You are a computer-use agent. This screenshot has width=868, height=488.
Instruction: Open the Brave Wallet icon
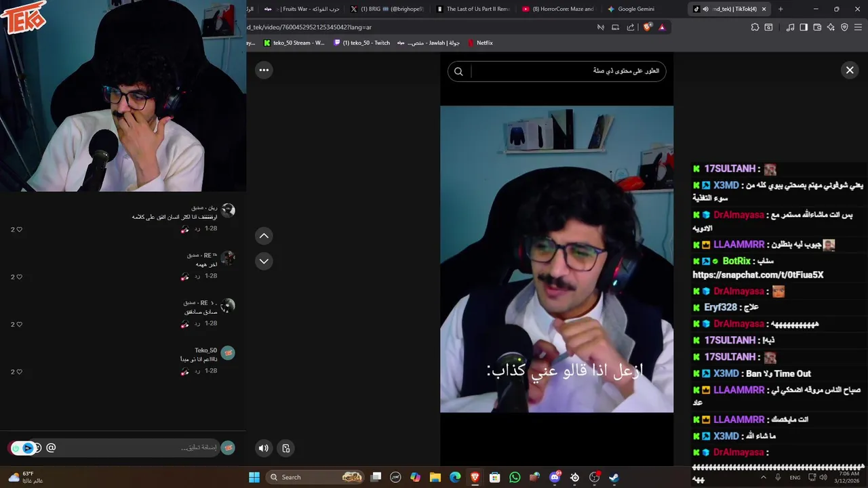coord(817,27)
